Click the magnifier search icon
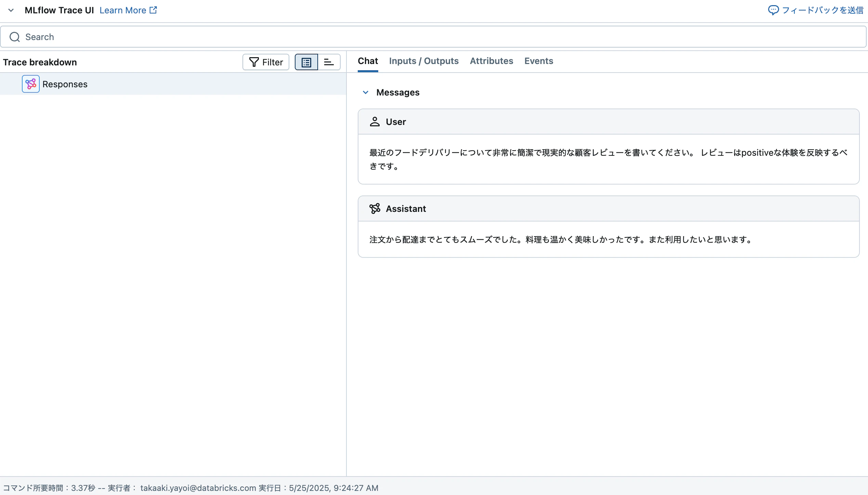This screenshot has height=495, width=868. pos(15,37)
